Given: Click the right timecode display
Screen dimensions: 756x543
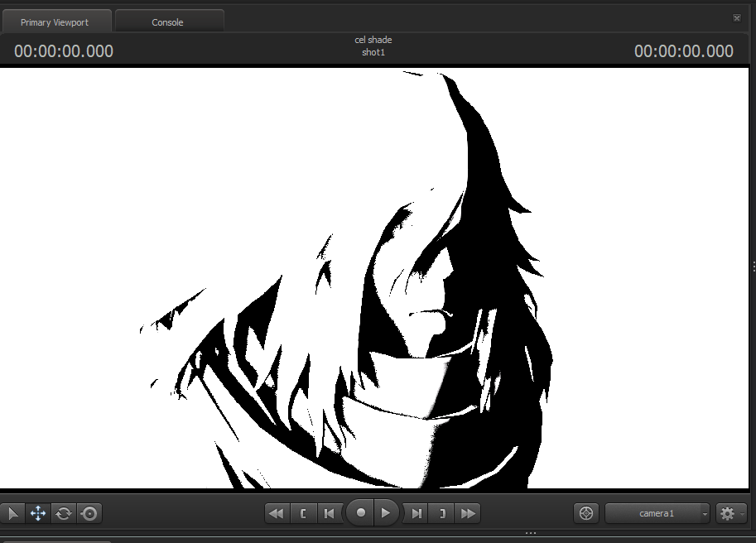Looking at the screenshot, I should (x=684, y=51).
